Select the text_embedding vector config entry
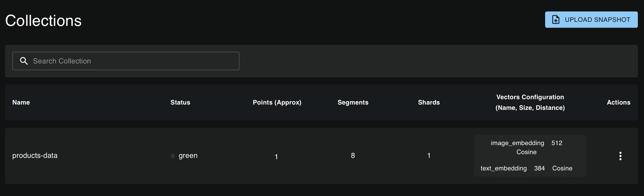This screenshot has height=196, width=644. (504, 168)
